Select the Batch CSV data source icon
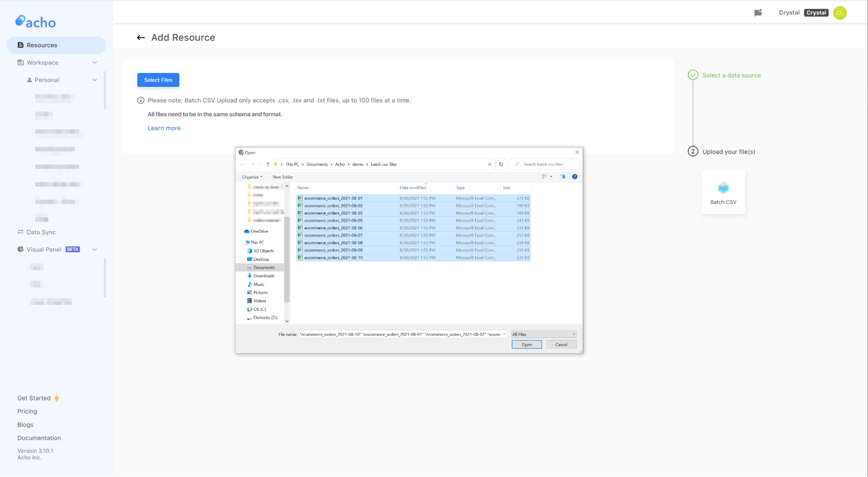Image resolution: width=868 pixels, height=477 pixels. coord(723,188)
